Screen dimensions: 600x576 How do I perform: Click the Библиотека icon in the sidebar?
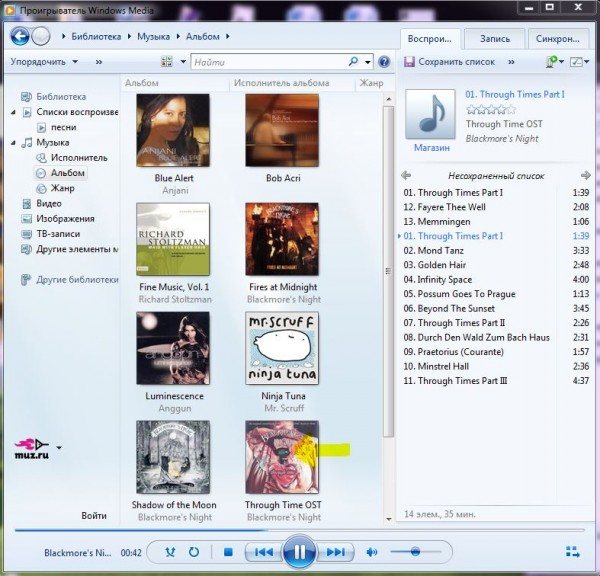(26, 96)
